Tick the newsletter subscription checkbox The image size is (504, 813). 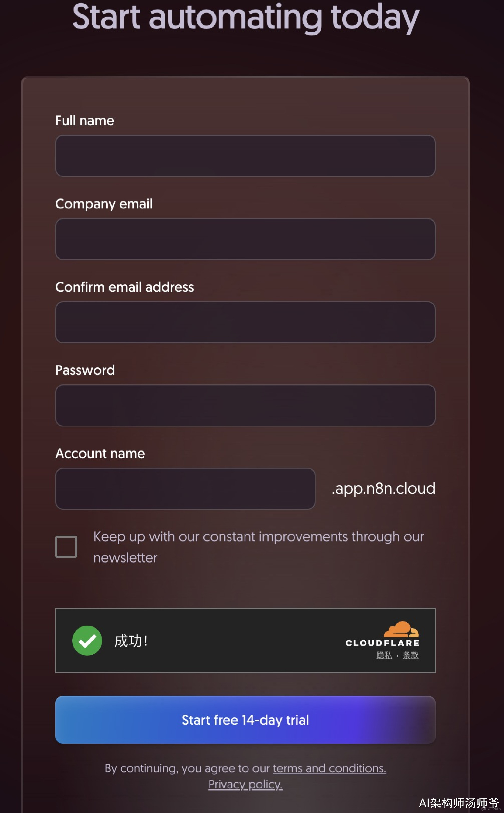click(66, 547)
